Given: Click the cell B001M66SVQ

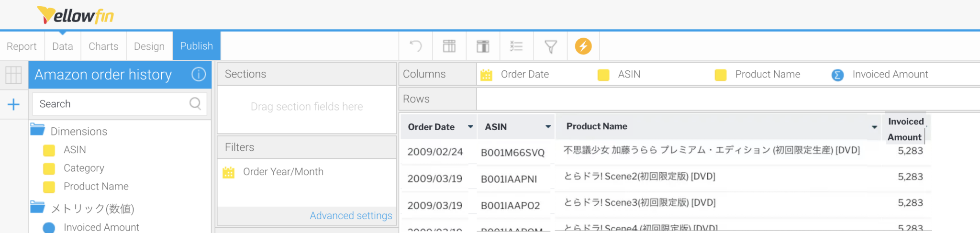Looking at the screenshot, I should [x=512, y=153].
